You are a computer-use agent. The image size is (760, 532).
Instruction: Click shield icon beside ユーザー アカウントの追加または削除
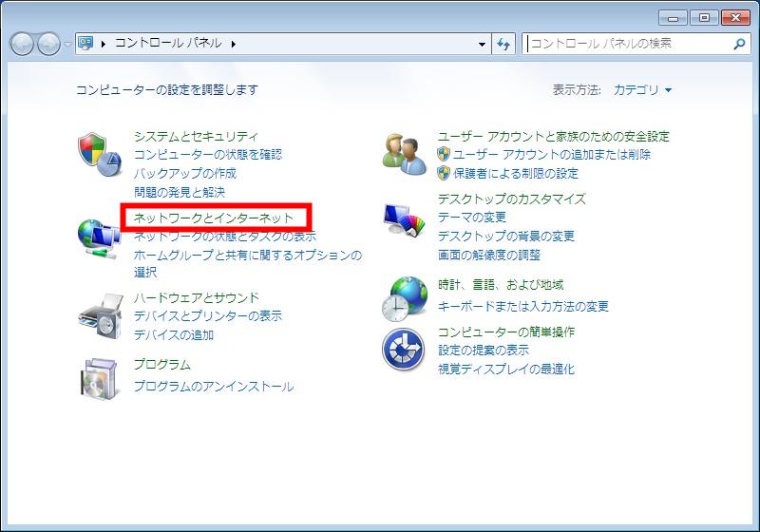click(x=444, y=155)
